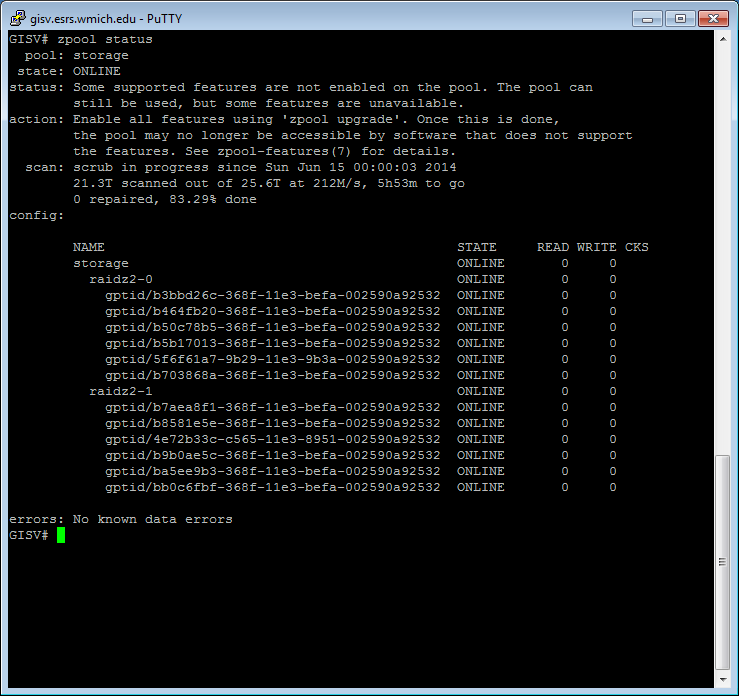
Task: Click the text 'zpool-features(7)'
Action: coord(284,152)
